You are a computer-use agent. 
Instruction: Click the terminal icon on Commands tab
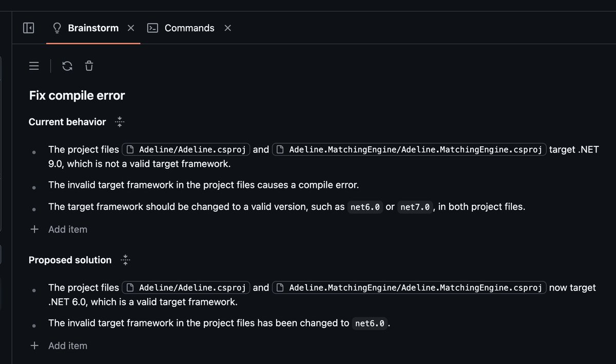(x=152, y=28)
